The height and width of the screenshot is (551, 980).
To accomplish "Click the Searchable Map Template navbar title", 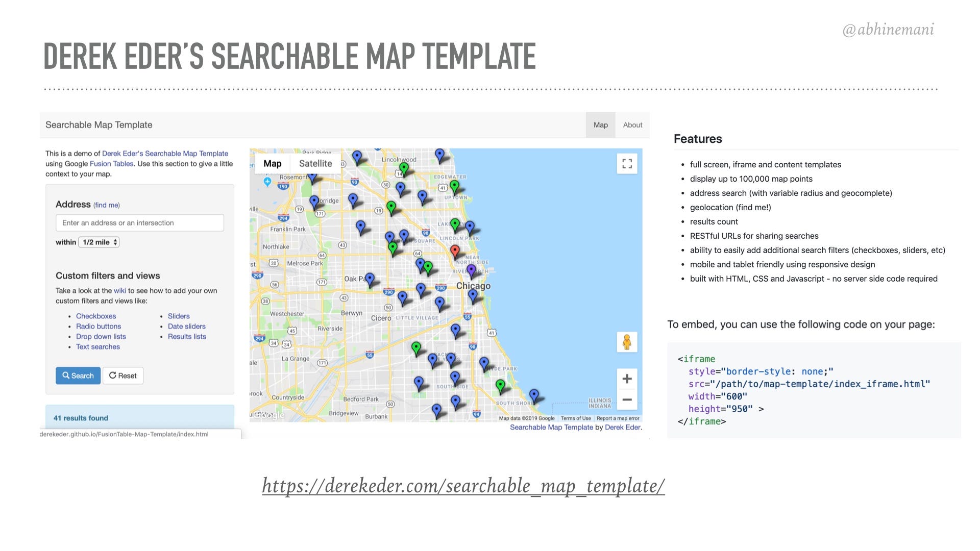I will [x=99, y=125].
